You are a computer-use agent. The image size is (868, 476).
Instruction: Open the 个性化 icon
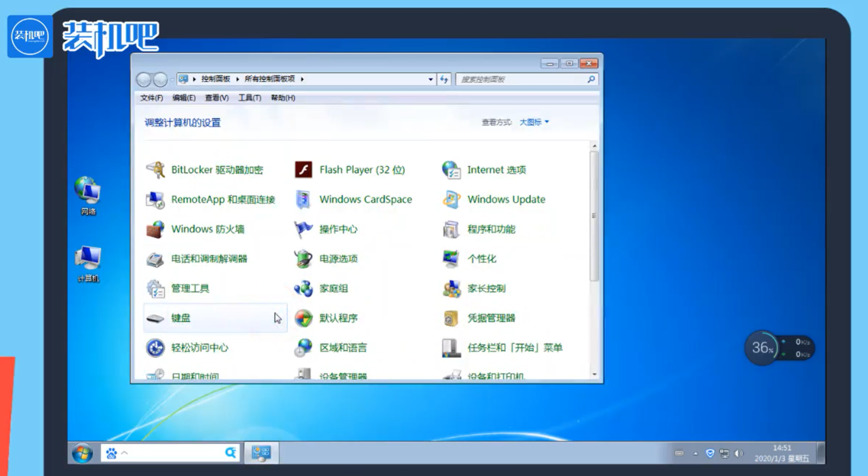click(452, 258)
